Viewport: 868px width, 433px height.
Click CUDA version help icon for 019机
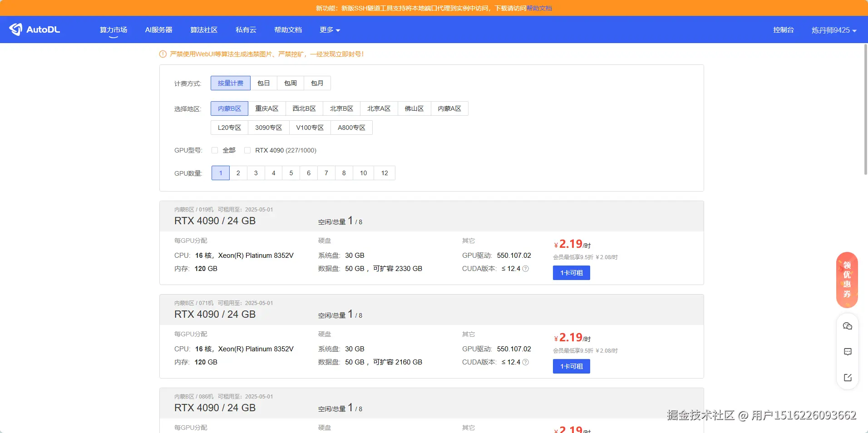pyautogui.click(x=526, y=269)
